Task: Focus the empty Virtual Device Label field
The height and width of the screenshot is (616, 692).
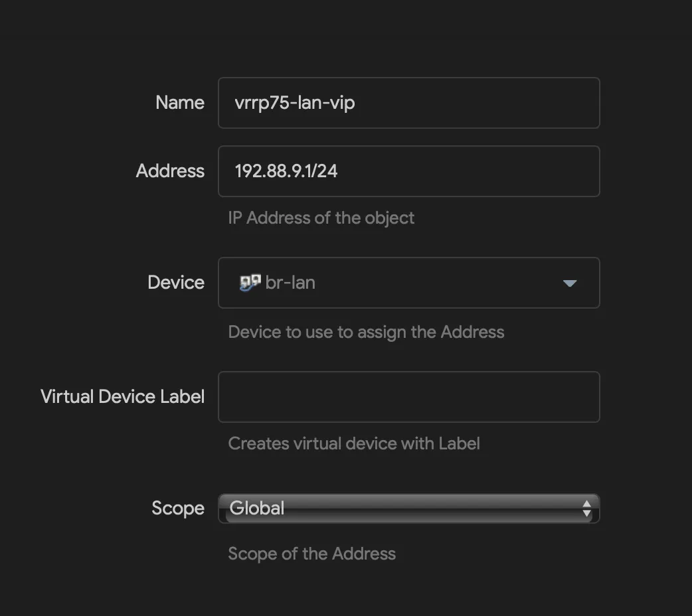Action: pyautogui.click(x=408, y=396)
